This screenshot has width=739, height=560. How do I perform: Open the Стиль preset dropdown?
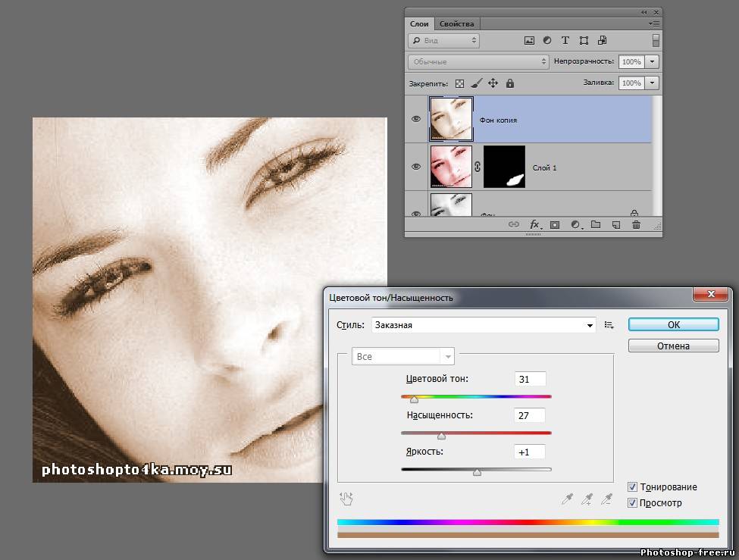(x=590, y=326)
